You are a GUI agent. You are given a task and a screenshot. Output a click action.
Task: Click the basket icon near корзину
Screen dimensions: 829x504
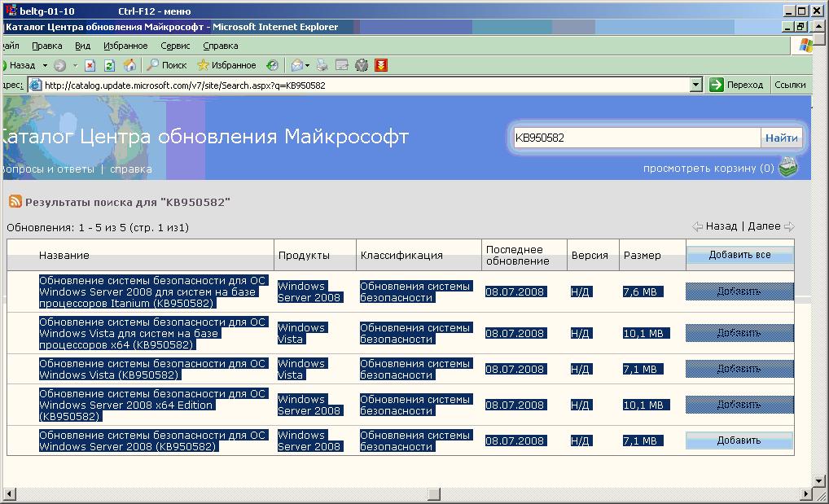point(788,167)
